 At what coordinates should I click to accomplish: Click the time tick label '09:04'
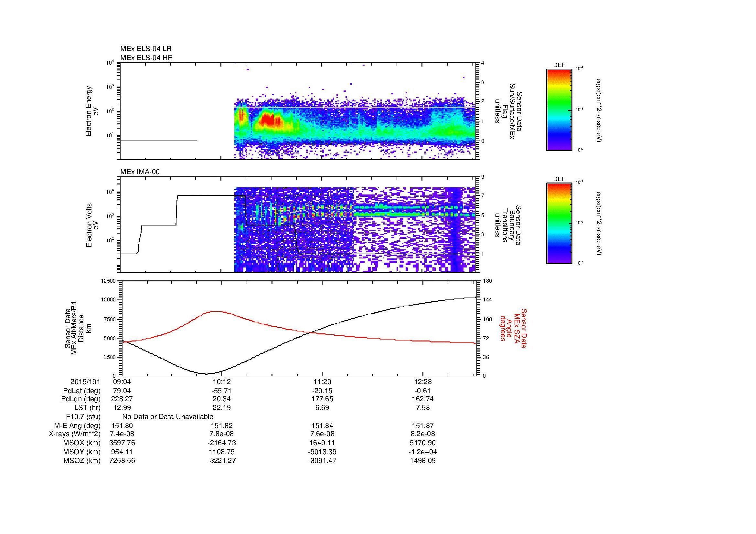point(122,382)
